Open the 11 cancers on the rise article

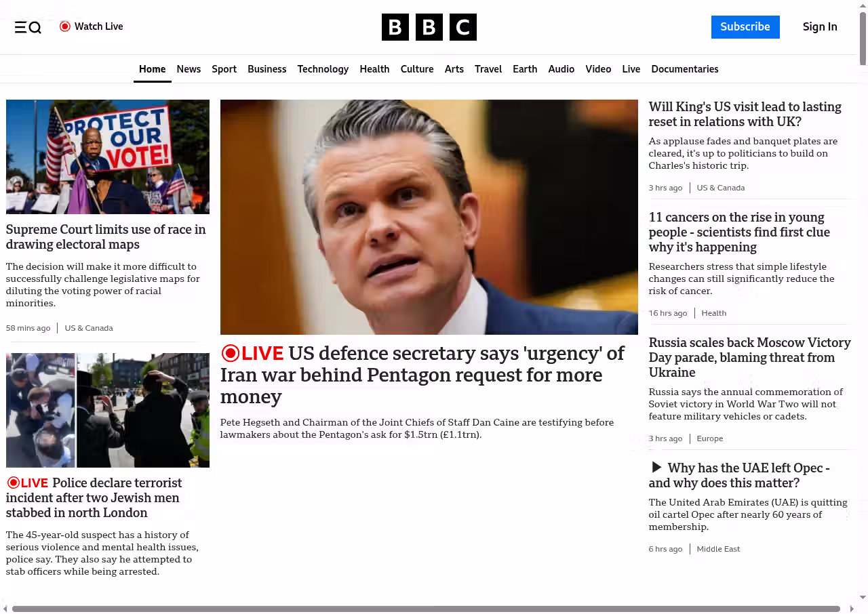pos(738,232)
